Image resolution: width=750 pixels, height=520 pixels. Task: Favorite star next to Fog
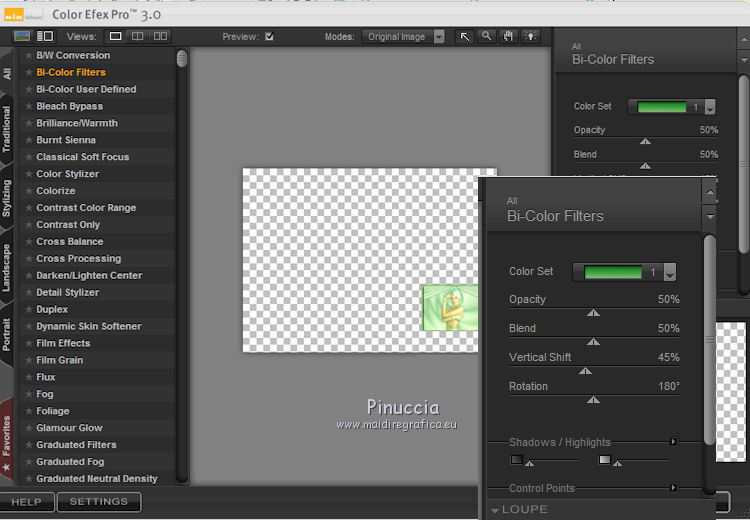click(29, 394)
